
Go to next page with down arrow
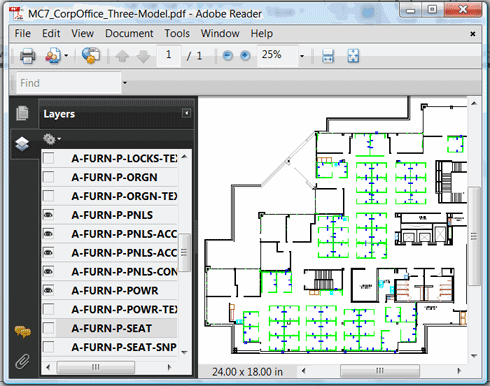pos(143,56)
